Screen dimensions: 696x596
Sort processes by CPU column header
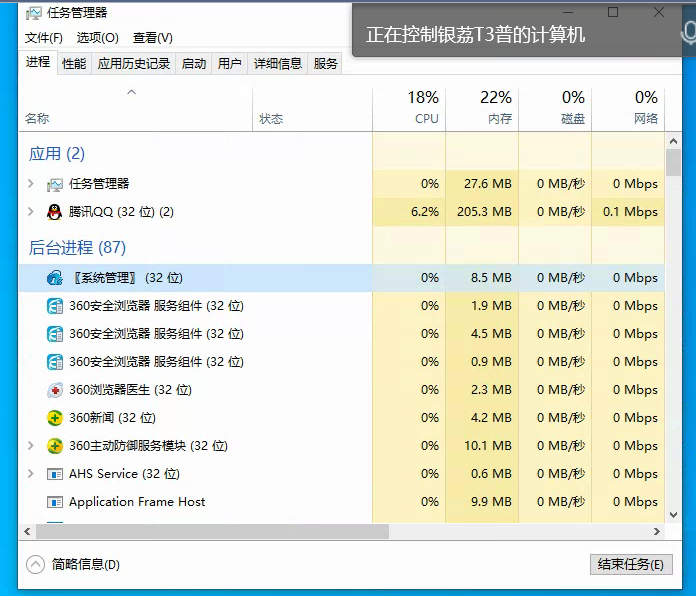point(409,109)
